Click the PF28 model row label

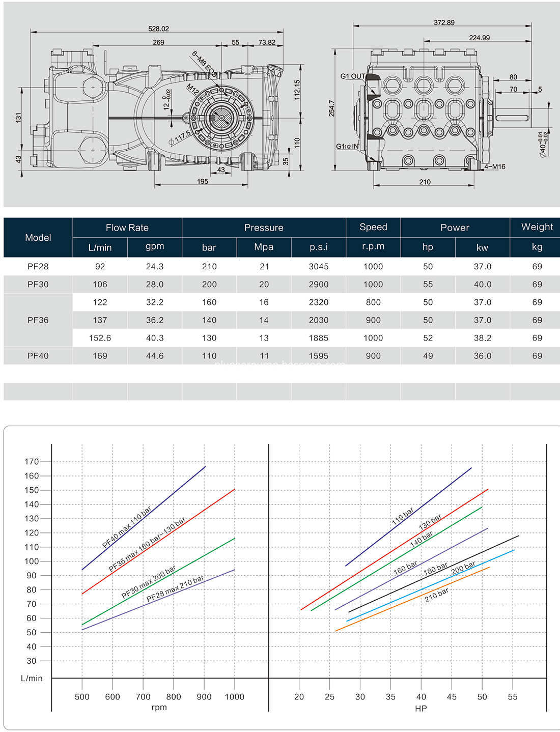pos(38,266)
